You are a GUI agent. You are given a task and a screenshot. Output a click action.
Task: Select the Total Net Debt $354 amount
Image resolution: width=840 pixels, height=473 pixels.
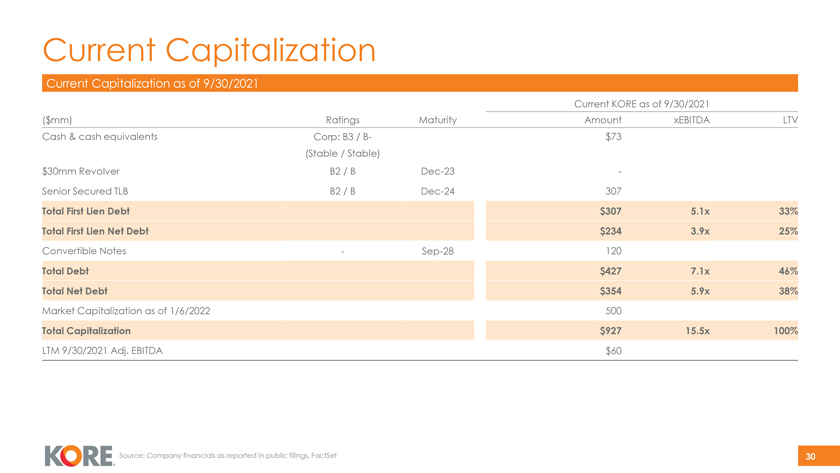click(x=610, y=291)
